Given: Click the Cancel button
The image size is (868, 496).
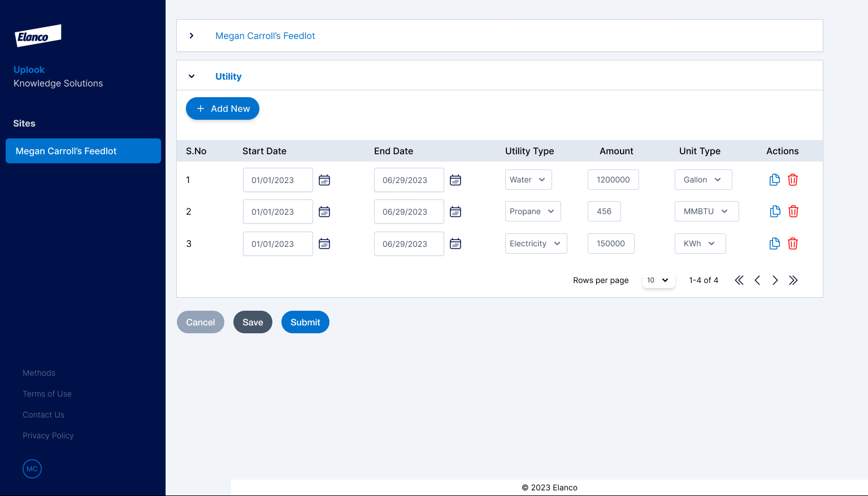Looking at the screenshot, I should click(201, 322).
